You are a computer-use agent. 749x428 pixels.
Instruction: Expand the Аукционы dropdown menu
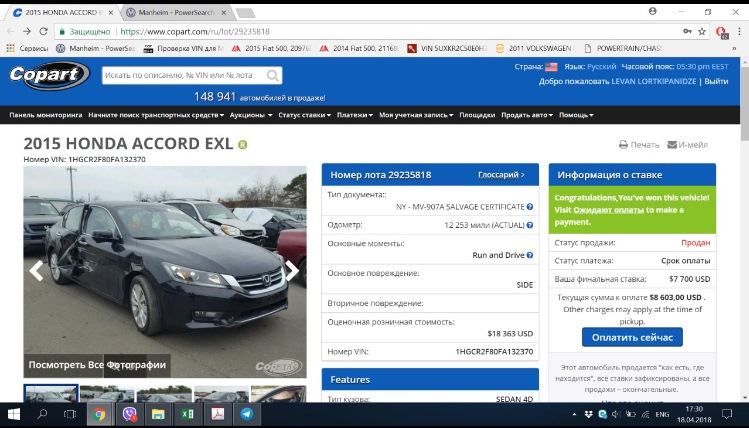point(251,115)
